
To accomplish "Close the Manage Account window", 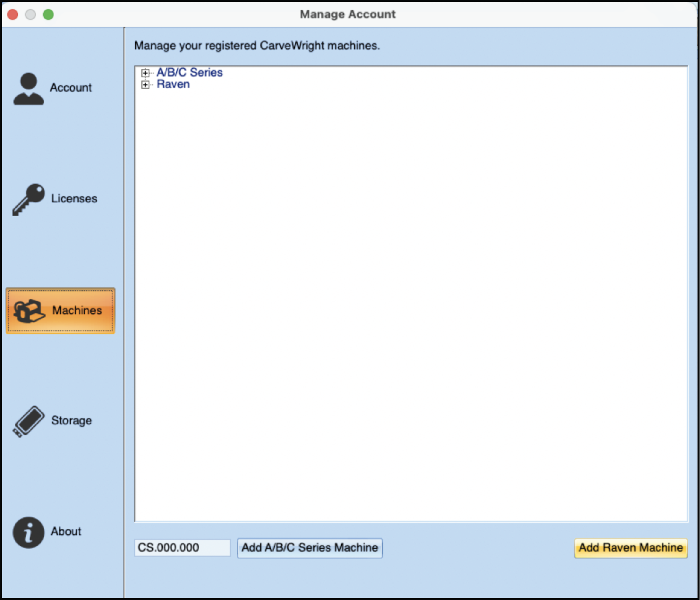I will [13, 14].
